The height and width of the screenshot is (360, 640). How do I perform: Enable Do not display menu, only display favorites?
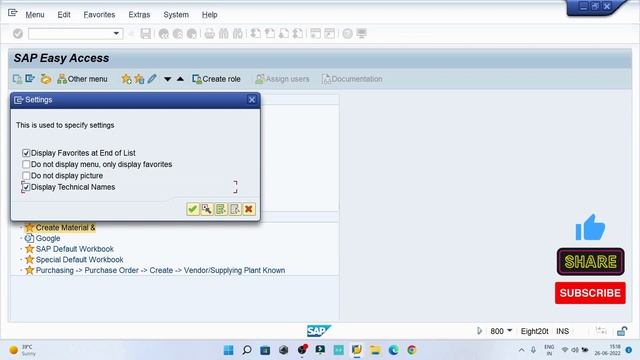click(x=26, y=164)
